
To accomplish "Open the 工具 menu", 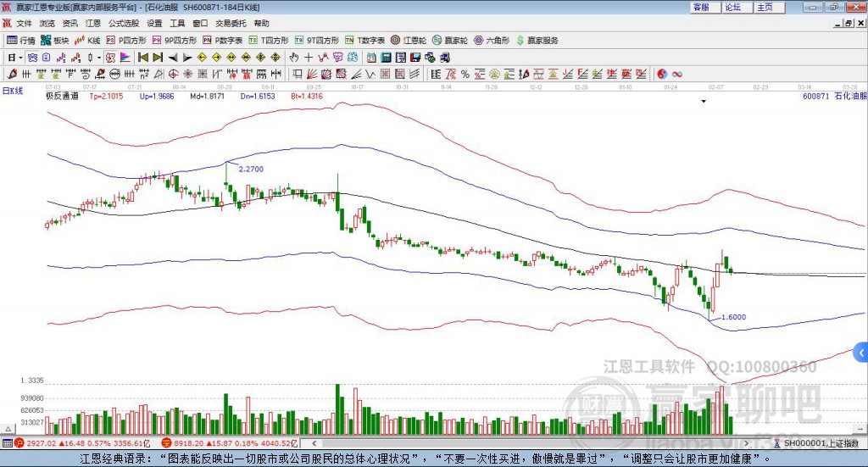I will point(177,23).
